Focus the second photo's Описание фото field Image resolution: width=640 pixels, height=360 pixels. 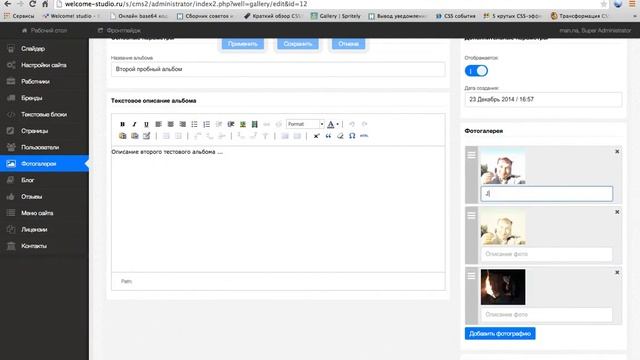[547, 254]
